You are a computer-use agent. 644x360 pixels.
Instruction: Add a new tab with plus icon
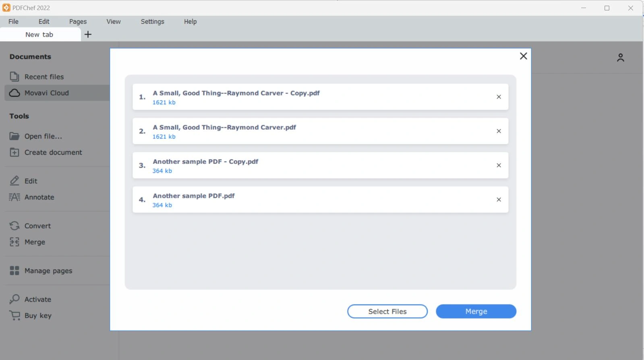point(88,35)
